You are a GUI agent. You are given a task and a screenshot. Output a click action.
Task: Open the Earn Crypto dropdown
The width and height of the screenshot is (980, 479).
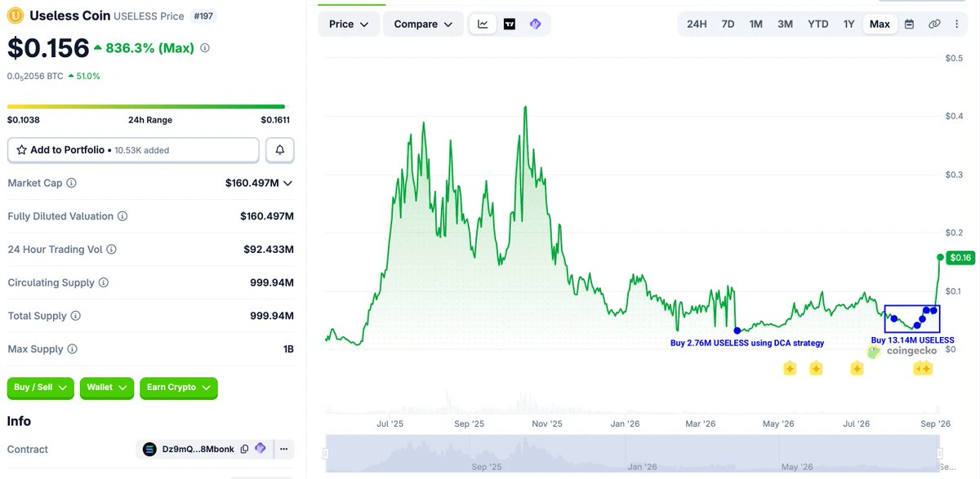[x=179, y=388]
